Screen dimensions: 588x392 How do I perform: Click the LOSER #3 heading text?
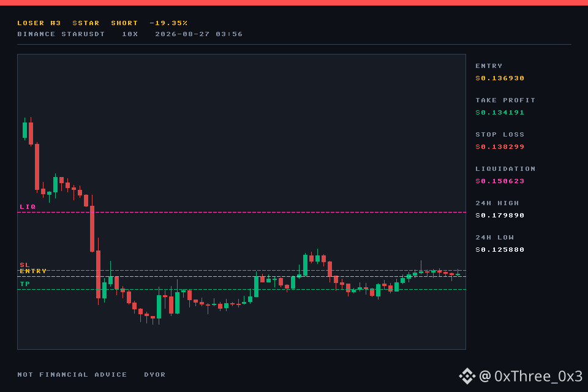point(39,23)
